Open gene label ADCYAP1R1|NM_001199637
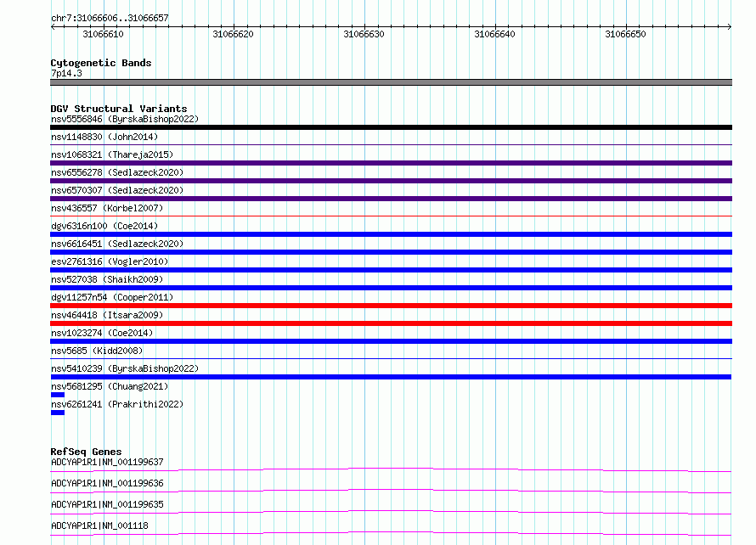 pos(107,462)
